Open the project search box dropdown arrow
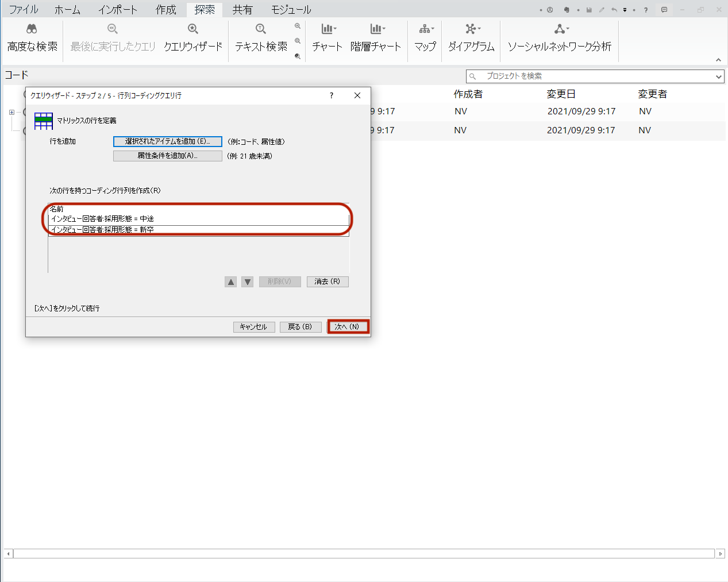728x582 pixels. tap(718, 76)
